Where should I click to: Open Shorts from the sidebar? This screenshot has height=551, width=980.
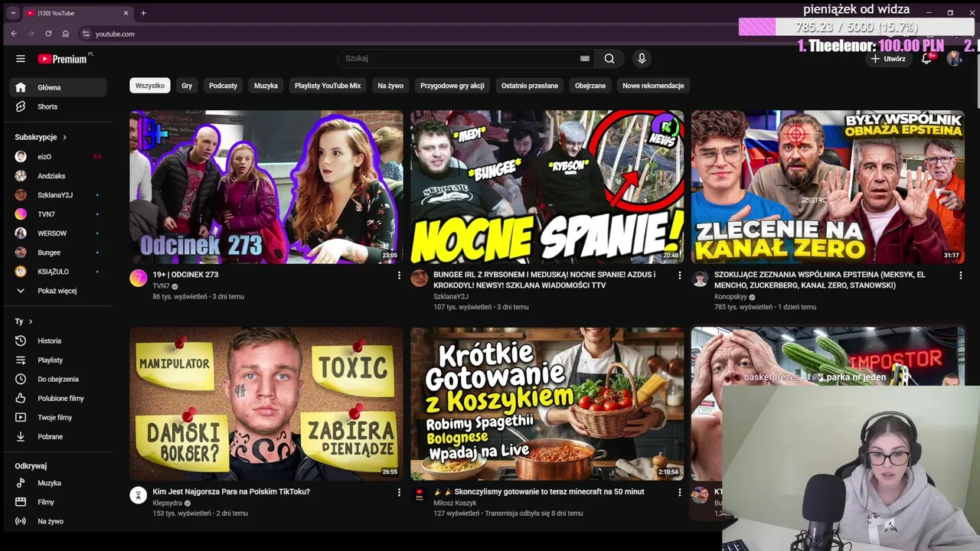click(58, 106)
